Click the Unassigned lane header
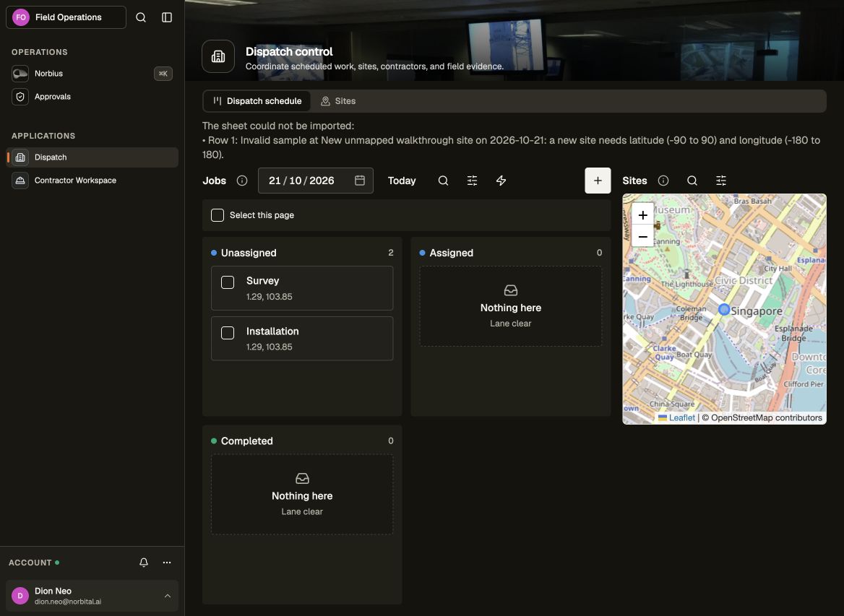This screenshot has height=616, width=844. [302, 253]
